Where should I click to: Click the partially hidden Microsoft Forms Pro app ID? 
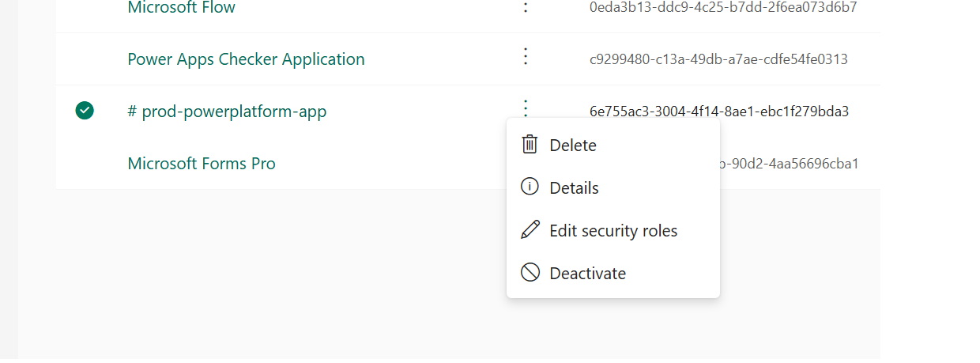point(790,164)
